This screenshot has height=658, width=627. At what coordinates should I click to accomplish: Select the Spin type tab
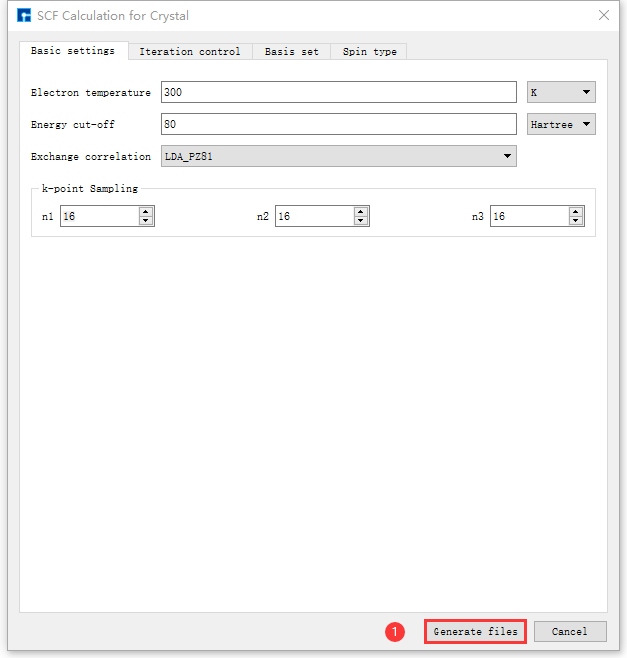pyautogui.click(x=369, y=51)
